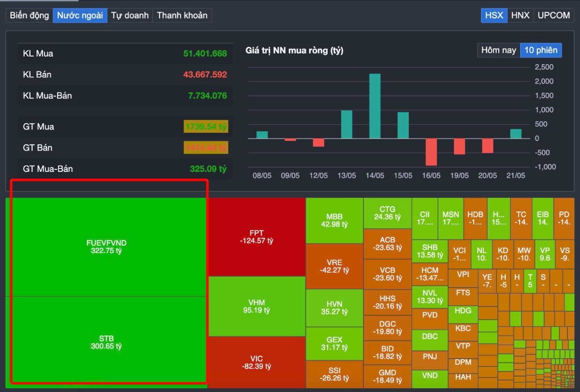Screen dimensions: 580x392
Task: Click the VIC stock block
Action: click(x=257, y=363)
